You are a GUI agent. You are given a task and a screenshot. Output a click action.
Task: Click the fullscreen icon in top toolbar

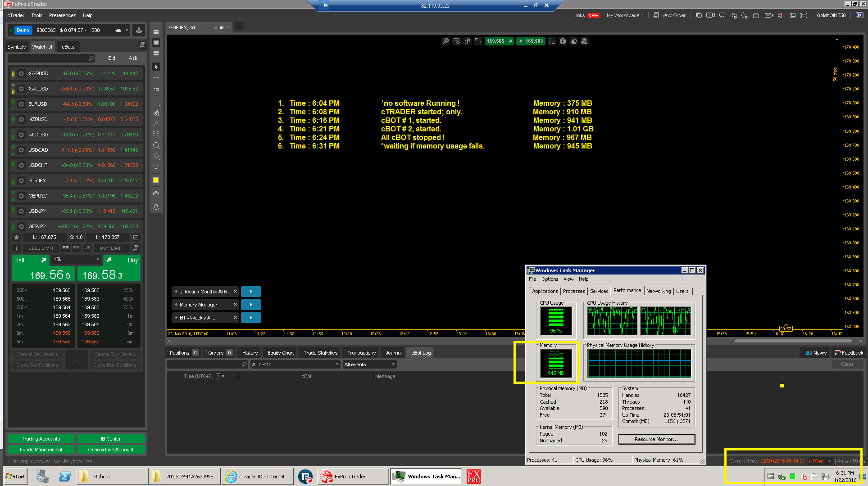[804, 15]
